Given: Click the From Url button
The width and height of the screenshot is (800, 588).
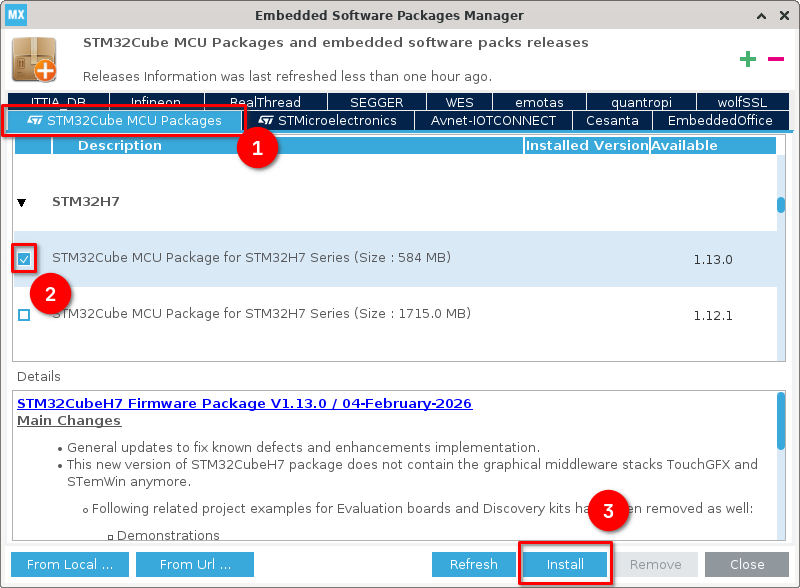Looking at the screenshot, I should pos(195,565).
